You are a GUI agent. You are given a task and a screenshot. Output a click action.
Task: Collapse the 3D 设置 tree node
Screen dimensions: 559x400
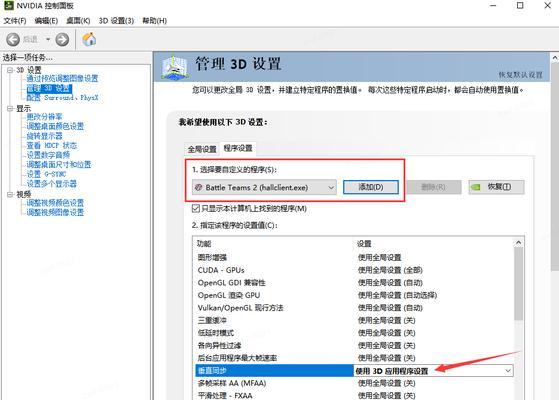(10, 70)
